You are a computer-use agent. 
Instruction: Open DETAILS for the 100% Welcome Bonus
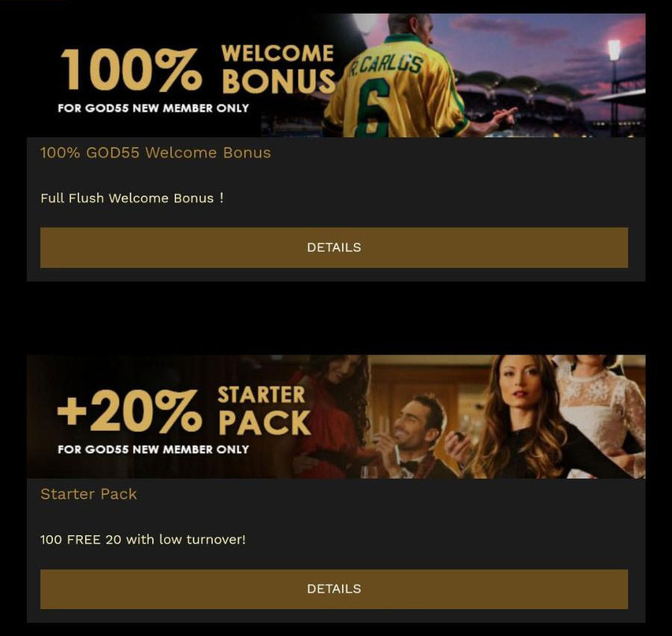[x=334, y=247]
